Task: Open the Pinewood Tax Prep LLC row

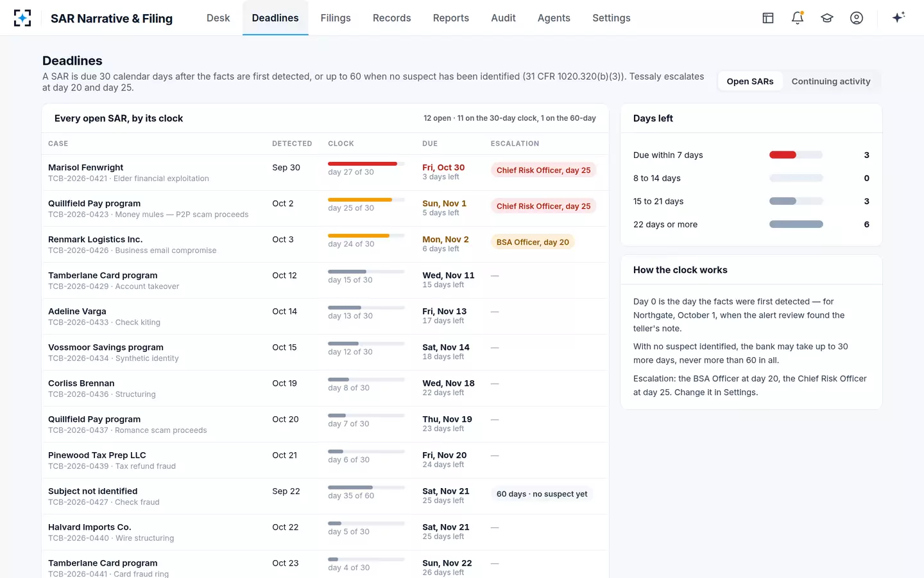Action: tap(325, 460)
